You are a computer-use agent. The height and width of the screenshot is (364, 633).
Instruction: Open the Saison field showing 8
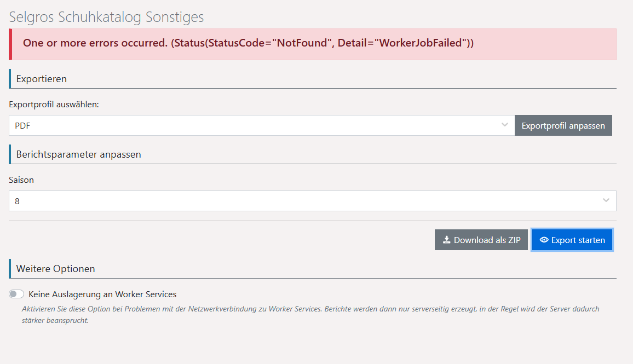click(x=307, y=201)
